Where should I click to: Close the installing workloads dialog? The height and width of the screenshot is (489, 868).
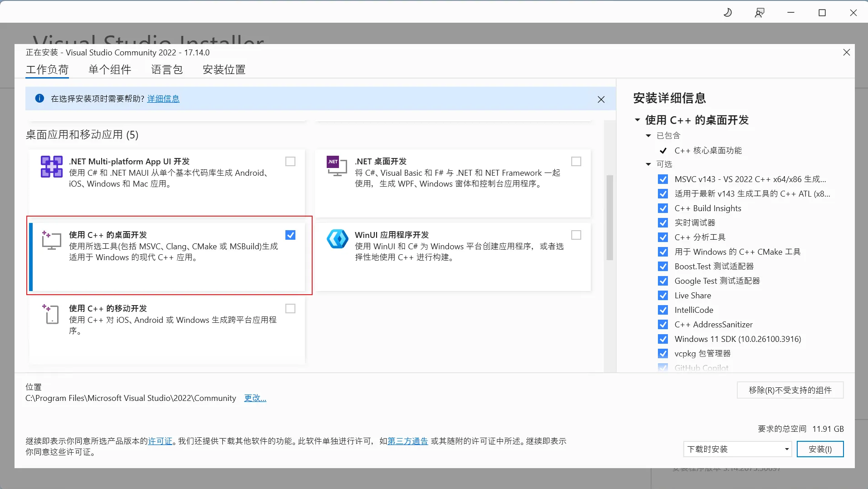point(846,52)
